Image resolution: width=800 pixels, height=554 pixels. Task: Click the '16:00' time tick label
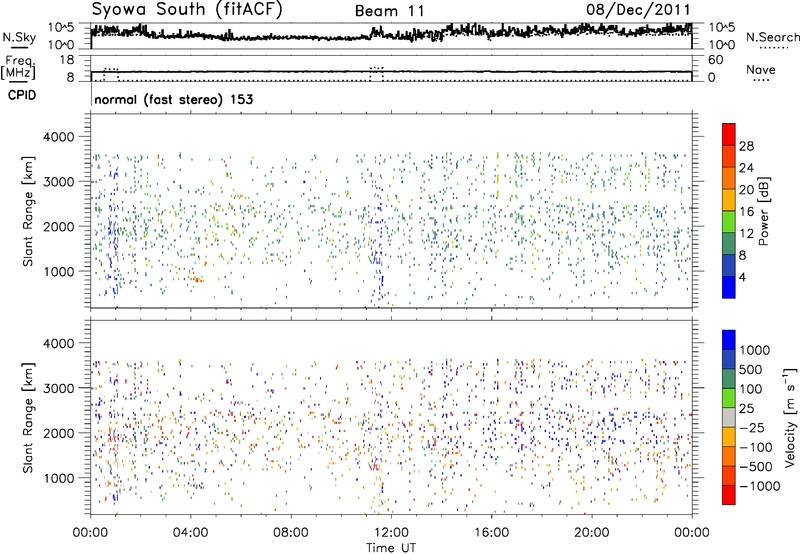tap(491, 533)
